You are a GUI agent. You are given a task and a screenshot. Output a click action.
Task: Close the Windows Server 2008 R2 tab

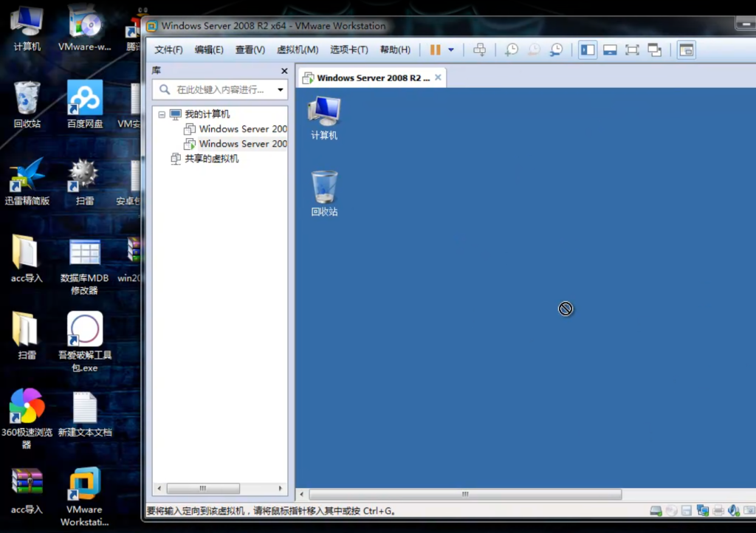[438, 77]
